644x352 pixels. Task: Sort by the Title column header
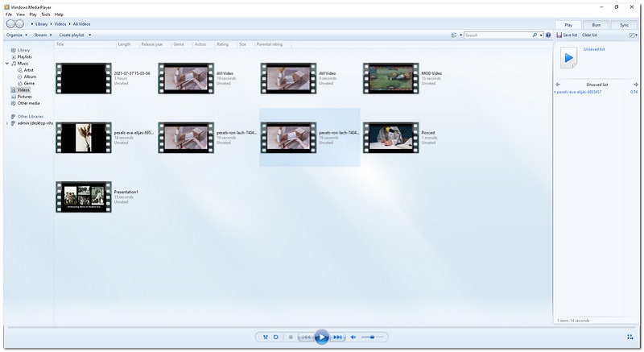[85, 44]
